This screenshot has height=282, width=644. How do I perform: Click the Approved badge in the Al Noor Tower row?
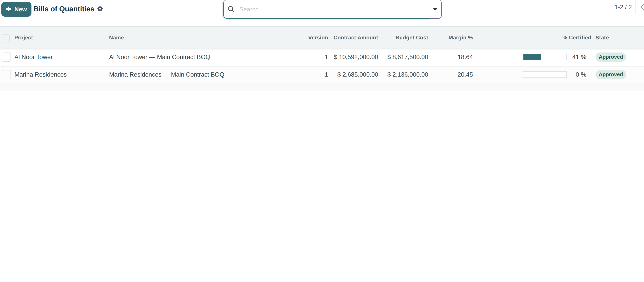pos(611,57)
